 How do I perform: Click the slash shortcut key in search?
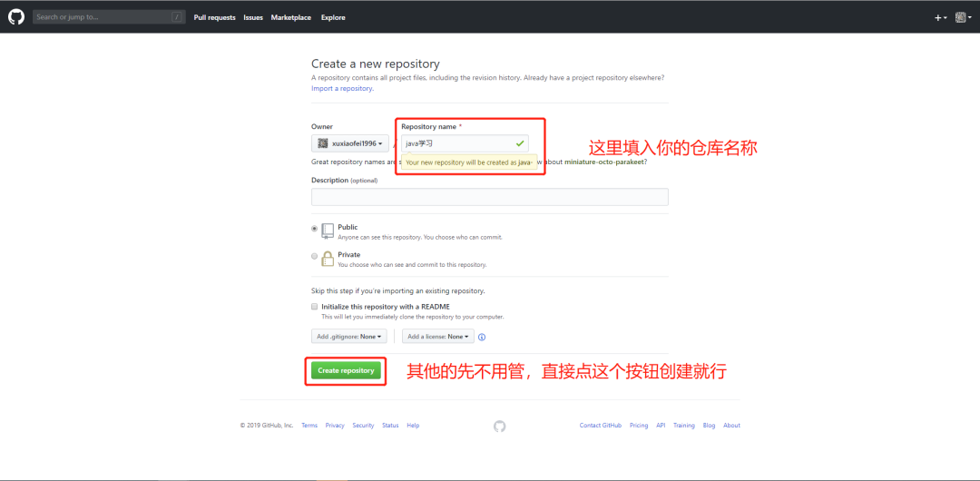click(x=177, y=17)
